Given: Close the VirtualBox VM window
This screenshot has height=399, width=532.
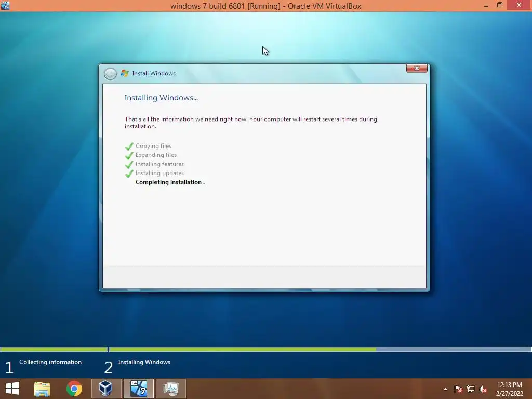Looking at the screenshot, I should (519, 5).
